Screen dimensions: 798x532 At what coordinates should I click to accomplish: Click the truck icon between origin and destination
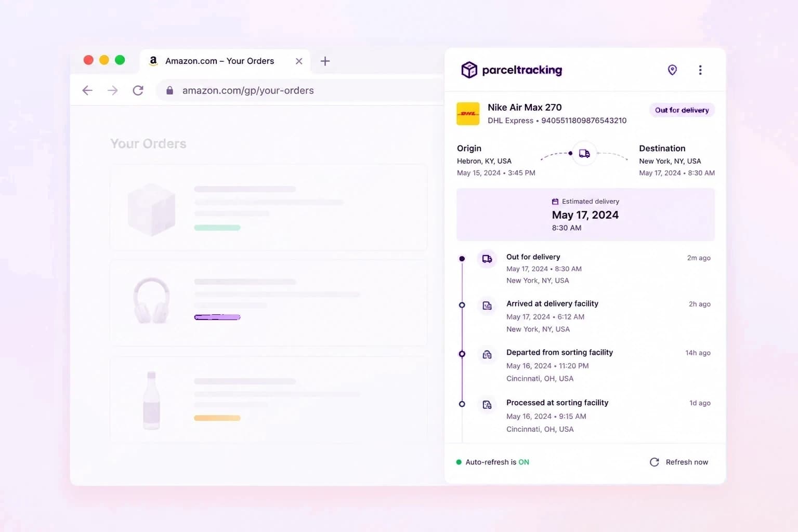click(x=584, y=153)
